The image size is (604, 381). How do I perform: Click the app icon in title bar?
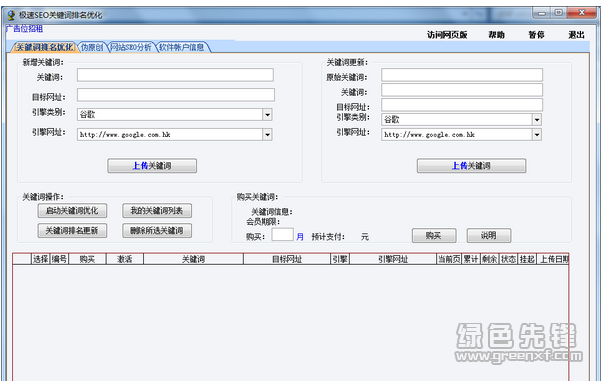[11, 15]
